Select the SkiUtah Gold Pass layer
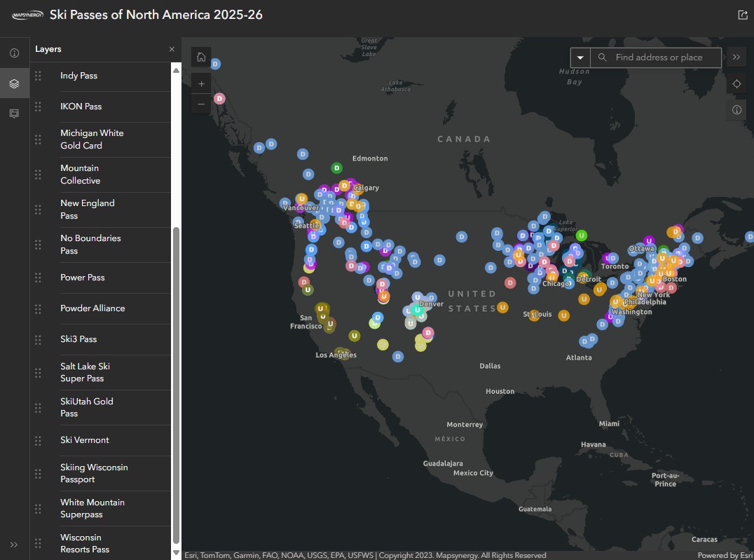Viewport: 754px width, 560px height. pyautogui.click(x=87, y=407)
